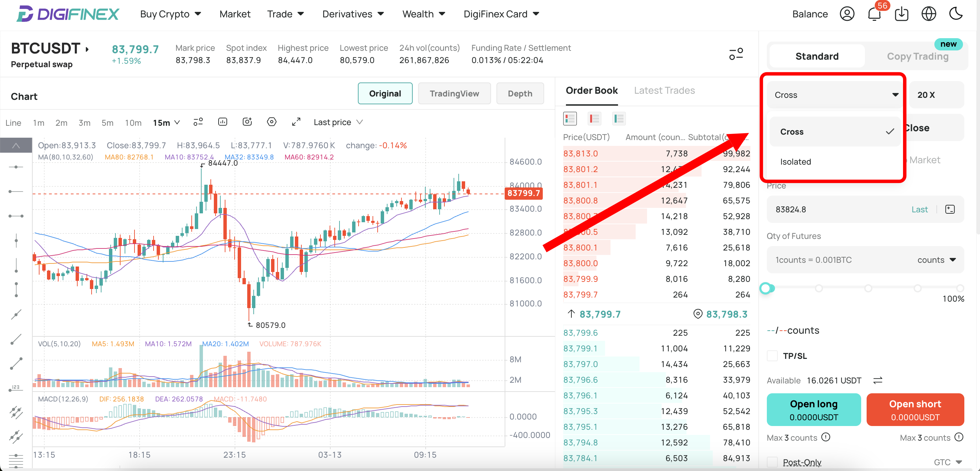Click the transfer funds arrows icon
The height and width of the screenshot is (471, 980).
click(878, 380)
